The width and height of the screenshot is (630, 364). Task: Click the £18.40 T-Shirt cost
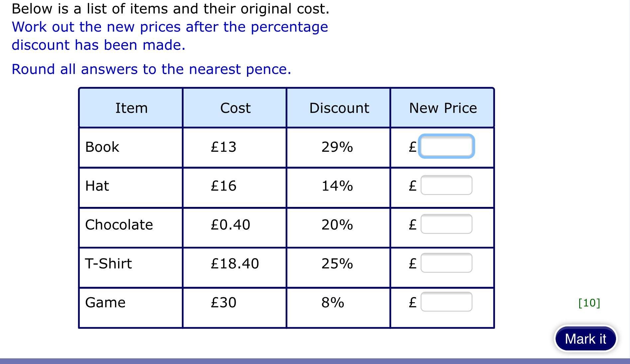(x=235, y=263)
